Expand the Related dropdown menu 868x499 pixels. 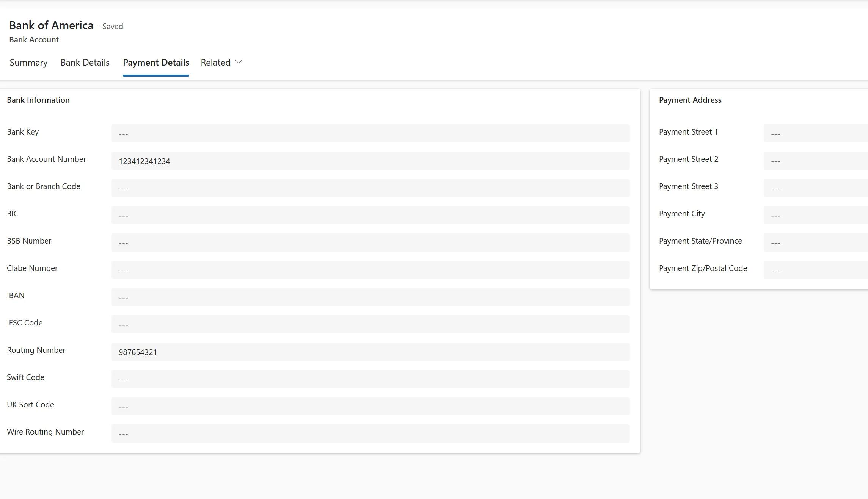coord(221,63)
